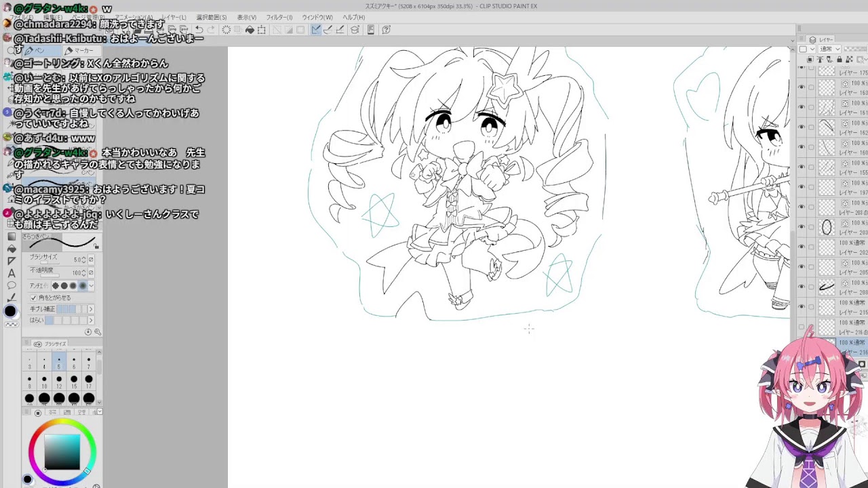Select the Correct Line tool
Screen dimensions: 868x488
click(x=11, y=298)
